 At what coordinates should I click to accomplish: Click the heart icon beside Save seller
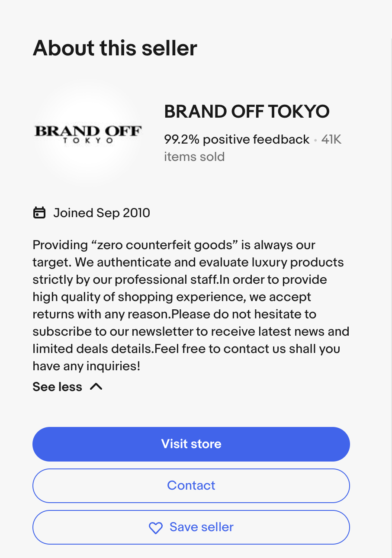[155, 528]
